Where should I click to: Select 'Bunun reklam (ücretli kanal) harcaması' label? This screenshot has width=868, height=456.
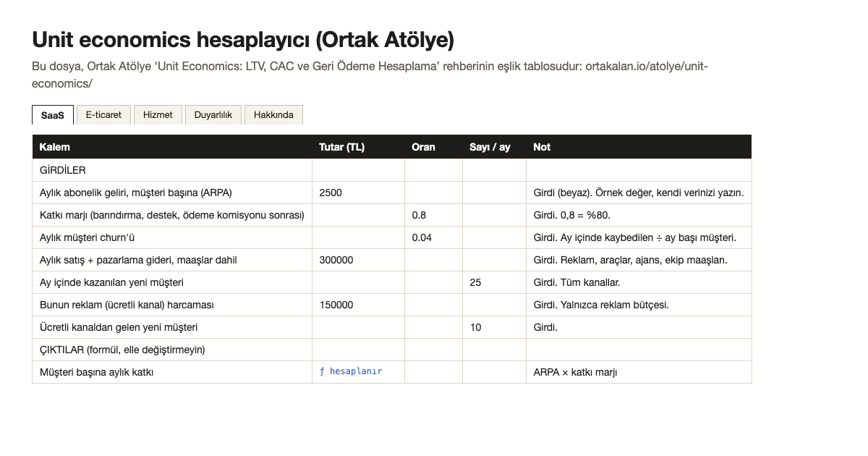(x=127, y=305)
